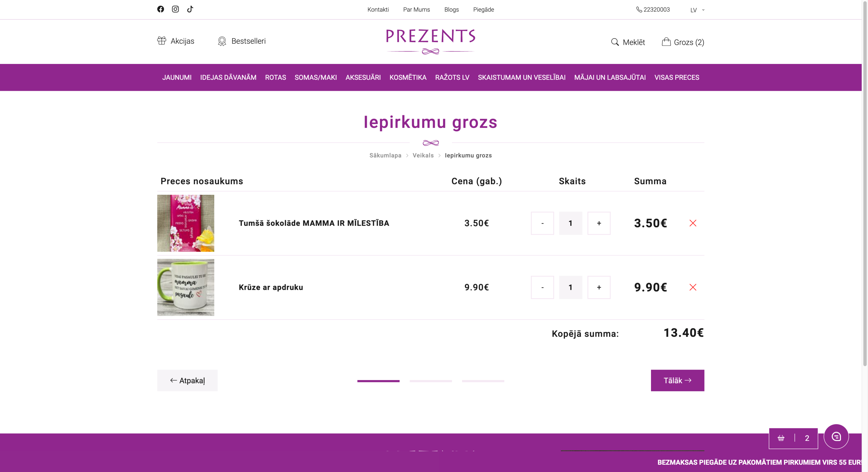Click the Akcijas gift icon
This screenshot has width=868, height=472.
coord(162,41)
